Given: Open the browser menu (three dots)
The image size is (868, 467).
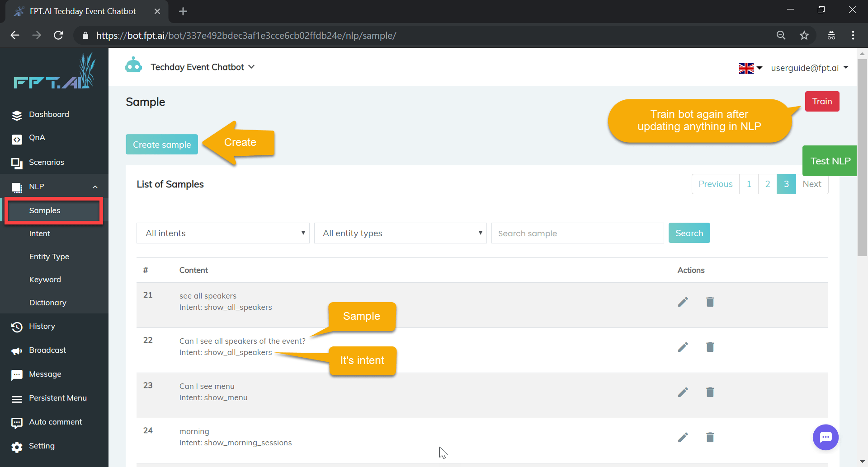Looking at the screenshot, I should [x=853, y=35].
